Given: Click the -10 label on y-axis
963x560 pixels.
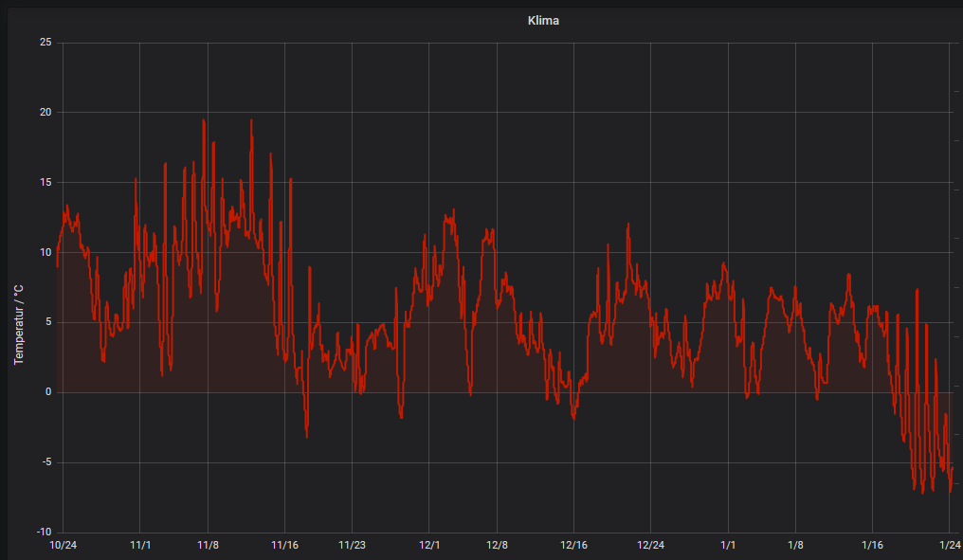Looking at the screenshot, I should point(44,533).
